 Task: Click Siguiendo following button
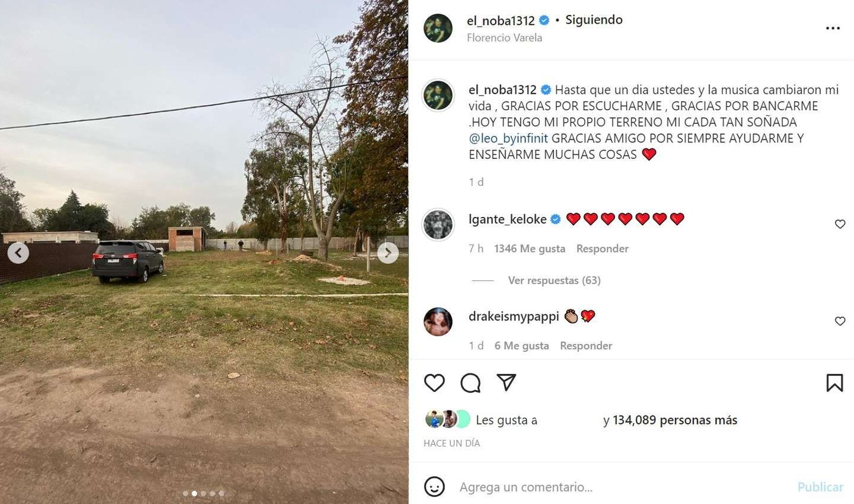tap(594, 20)
